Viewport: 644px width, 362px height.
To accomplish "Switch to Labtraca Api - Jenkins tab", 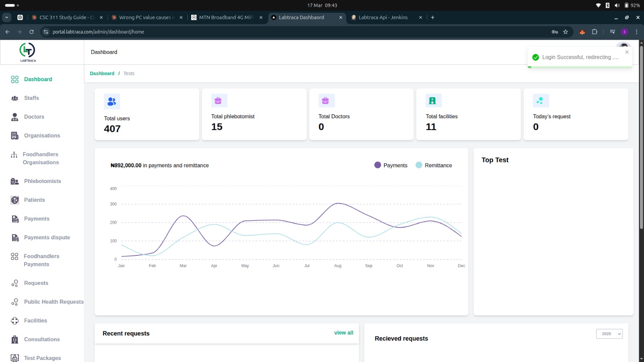I will 383,17.
